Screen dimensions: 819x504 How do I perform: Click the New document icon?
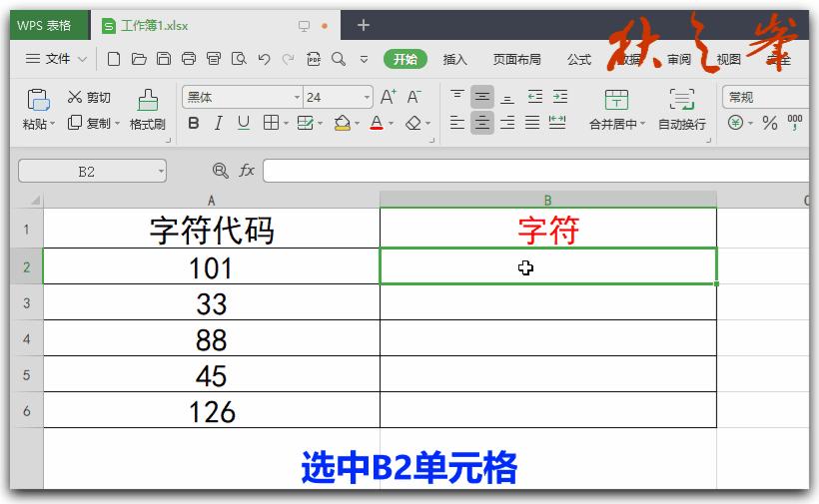pyautogui.click(x=113, y=59)
